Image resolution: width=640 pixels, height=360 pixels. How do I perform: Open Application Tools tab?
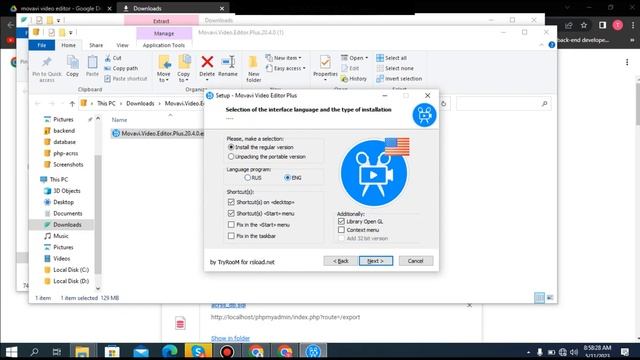164,45
